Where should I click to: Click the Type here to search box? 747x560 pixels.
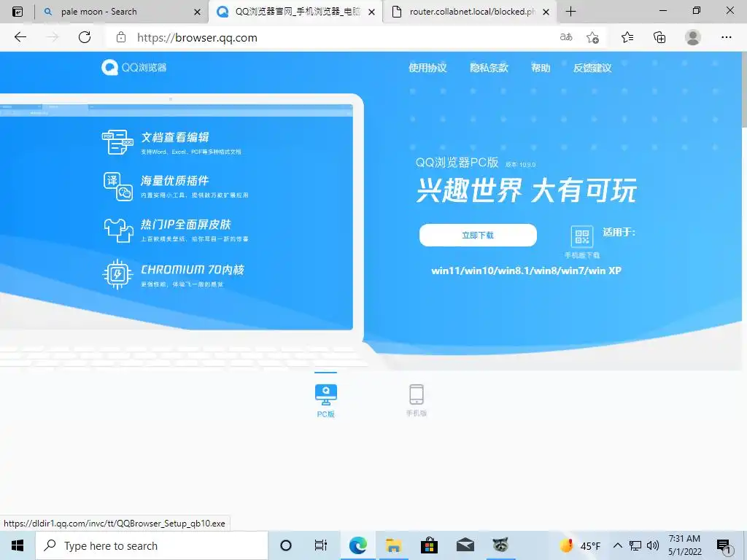pyautogui.click(x=152, y=545)
